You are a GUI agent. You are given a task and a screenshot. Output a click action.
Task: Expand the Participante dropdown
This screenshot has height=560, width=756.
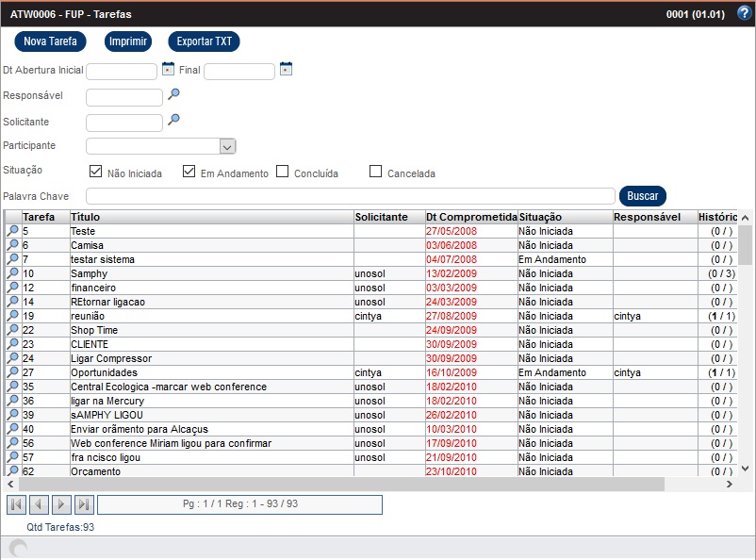226,146
